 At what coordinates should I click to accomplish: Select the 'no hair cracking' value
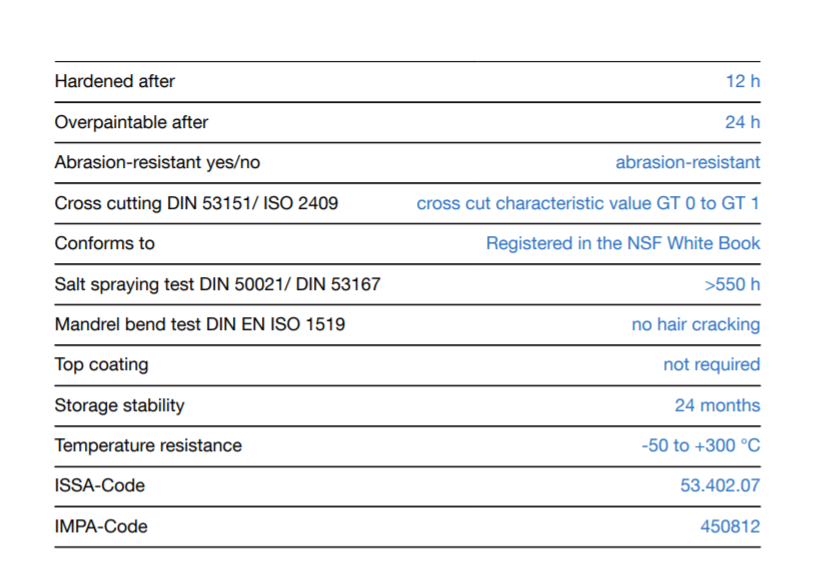point(695,324)
